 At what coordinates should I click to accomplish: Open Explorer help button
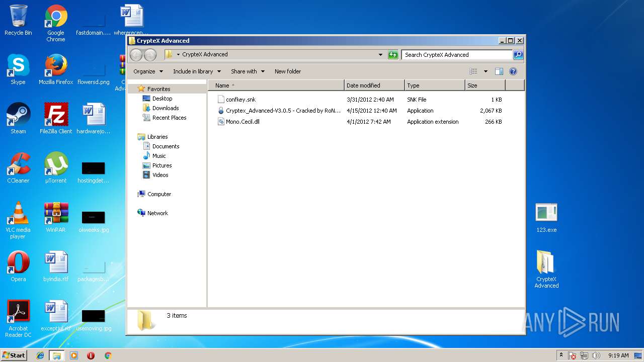pos(513,71)
